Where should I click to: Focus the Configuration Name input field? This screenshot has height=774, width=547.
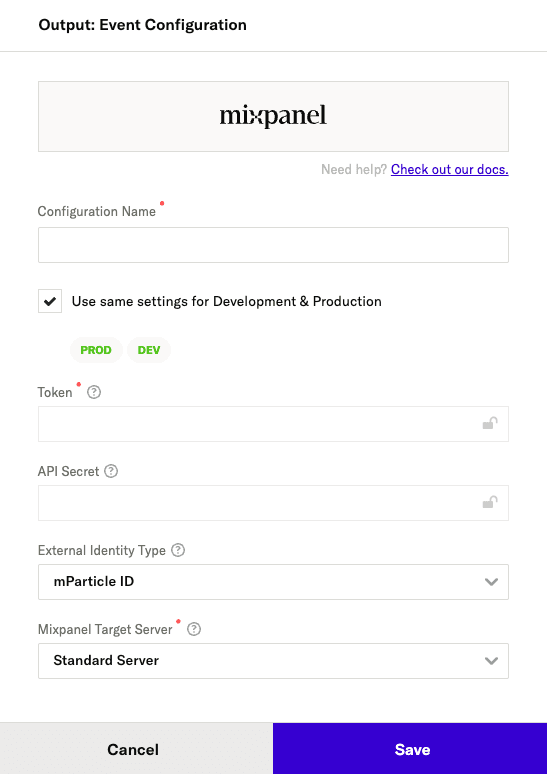pos(274,245)
